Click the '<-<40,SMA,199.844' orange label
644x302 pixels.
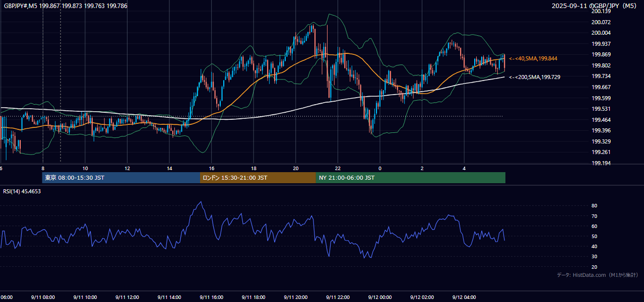(x=533, y=59)
